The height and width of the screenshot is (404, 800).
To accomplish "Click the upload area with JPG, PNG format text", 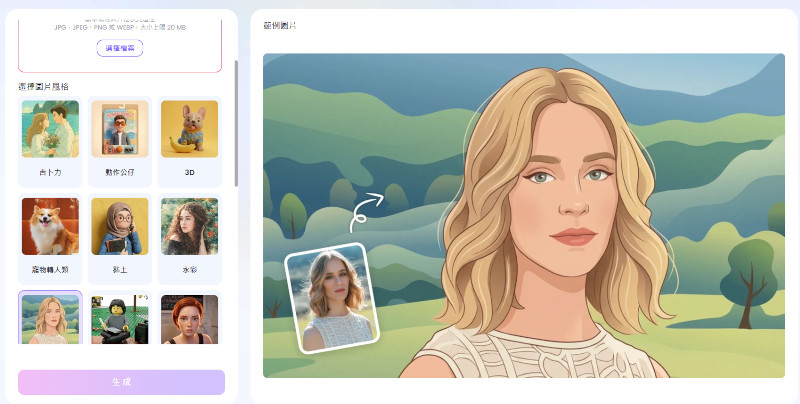I will coord(120,45).
